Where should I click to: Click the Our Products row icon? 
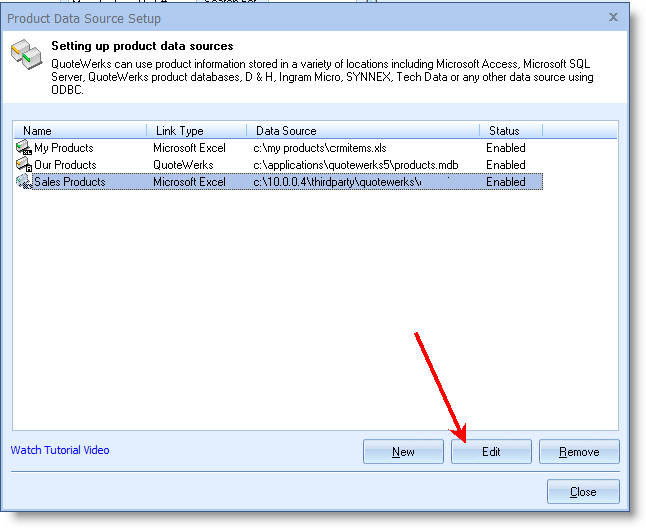coord(24,165)
